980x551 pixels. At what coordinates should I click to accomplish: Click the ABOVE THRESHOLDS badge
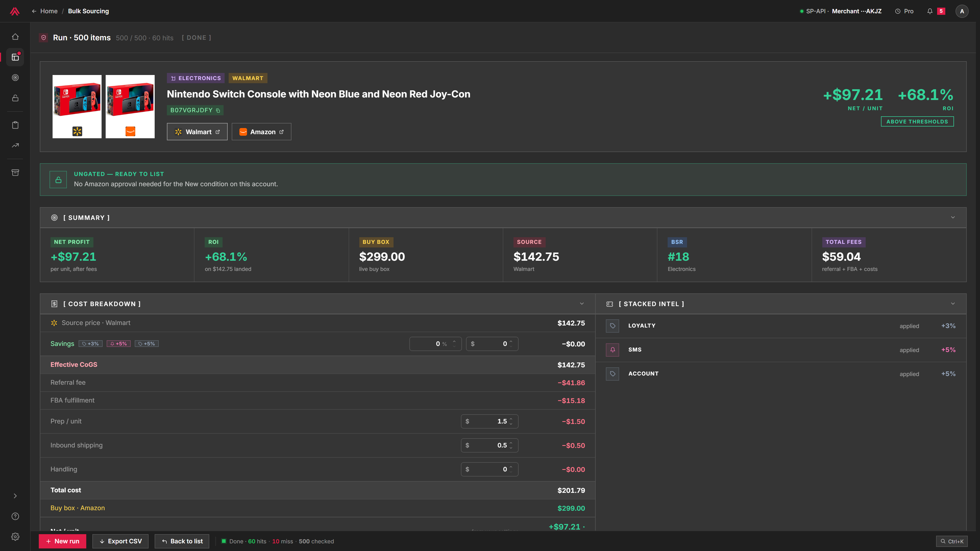[917, 122]
